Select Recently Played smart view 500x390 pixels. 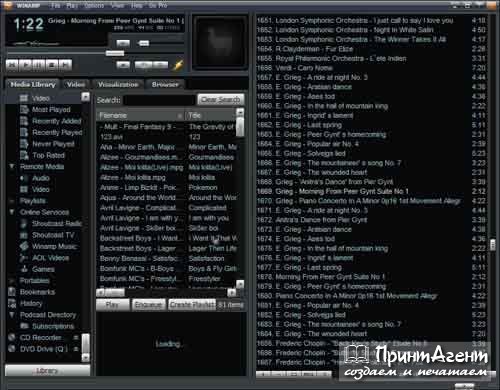coord(57,132)
